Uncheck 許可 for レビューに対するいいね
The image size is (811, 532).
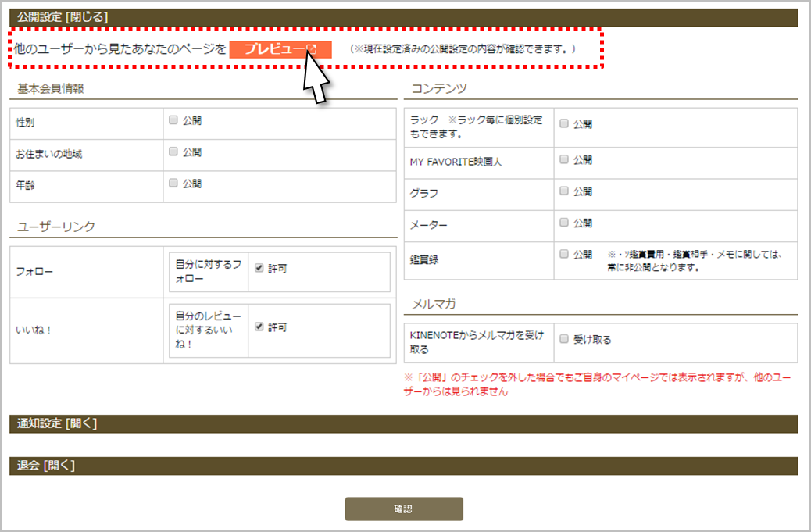point(259,327)
